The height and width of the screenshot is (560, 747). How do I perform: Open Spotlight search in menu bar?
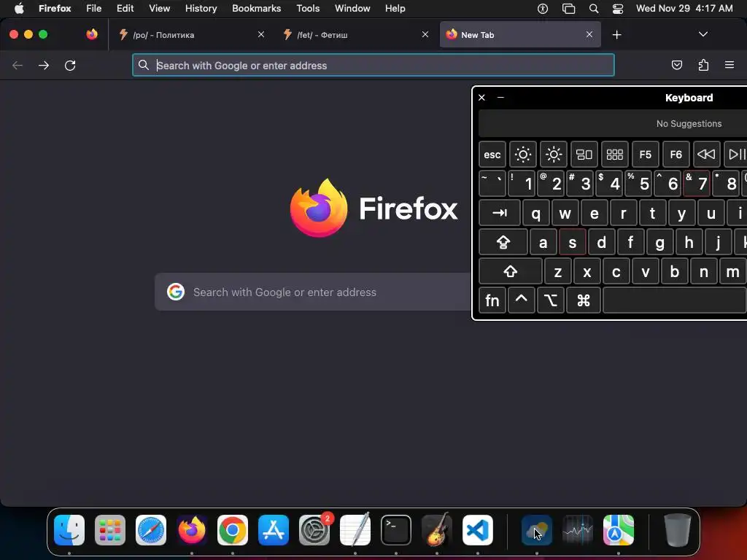(594, 9)
